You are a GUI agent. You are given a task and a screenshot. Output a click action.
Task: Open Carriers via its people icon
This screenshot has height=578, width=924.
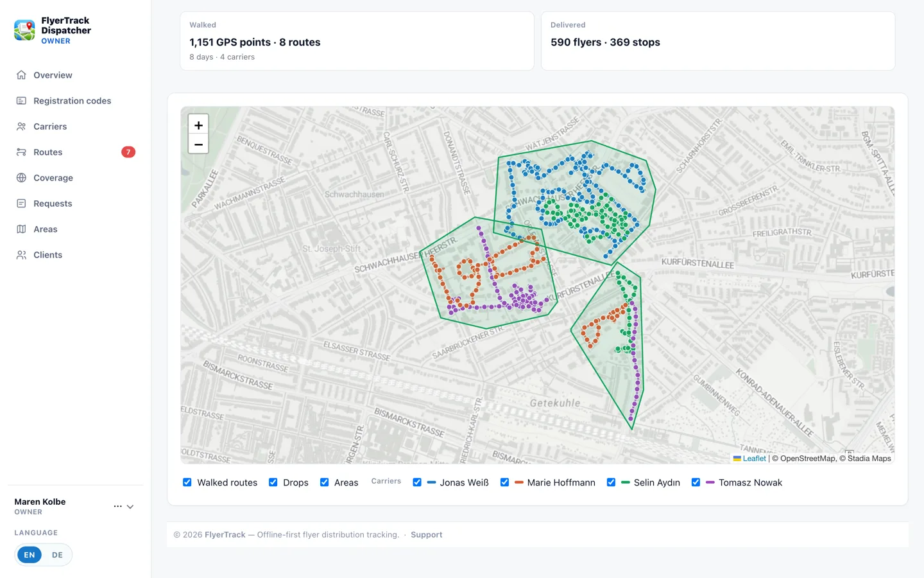(21, 127)
